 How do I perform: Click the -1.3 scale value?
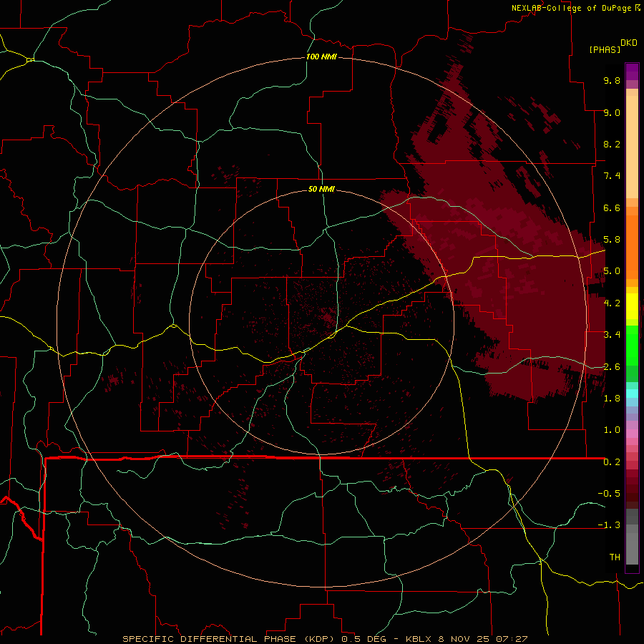coord(609,525)
